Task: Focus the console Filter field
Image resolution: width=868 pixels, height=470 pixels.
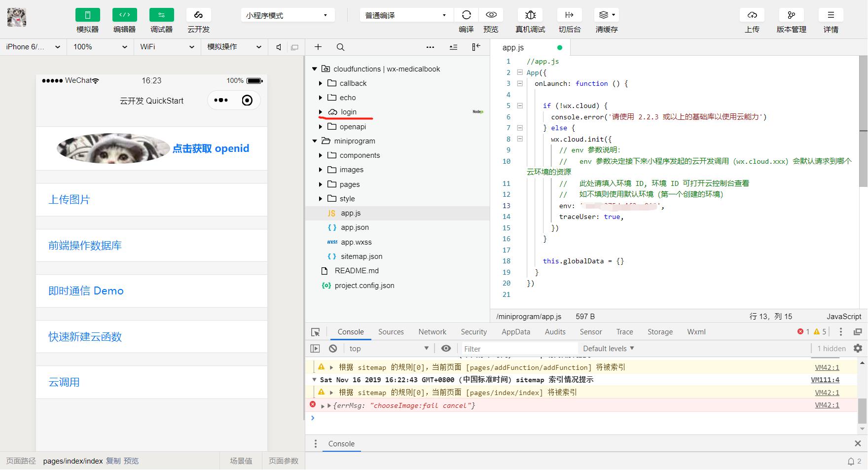Action: coord(519,349)
